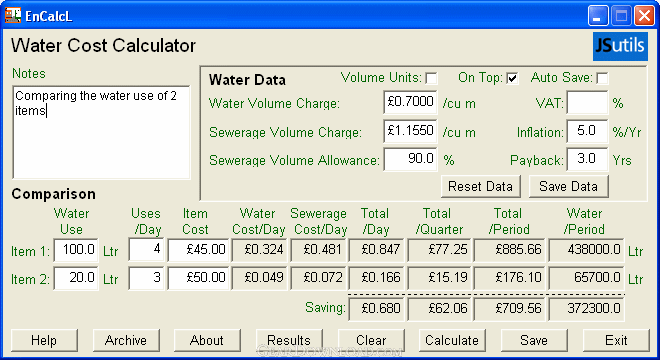Select Item 2 Total/Day £0.166
660x360 pixels.
coord(376,278)
